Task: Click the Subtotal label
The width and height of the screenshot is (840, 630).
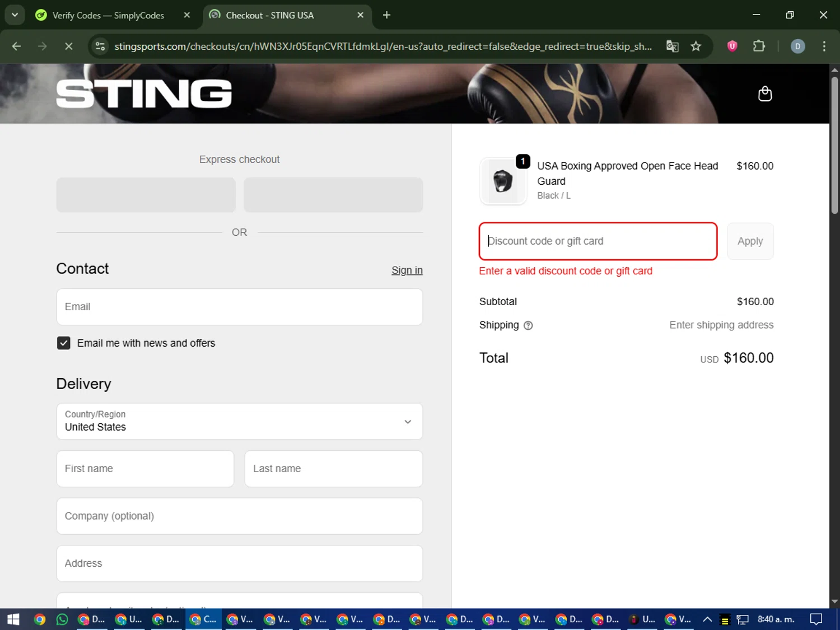Action: [498, 302]
